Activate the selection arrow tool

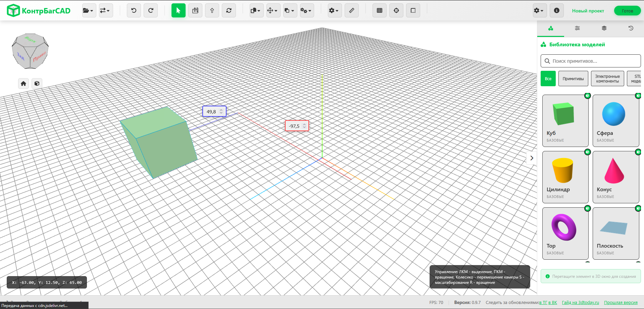click(178, 11)
